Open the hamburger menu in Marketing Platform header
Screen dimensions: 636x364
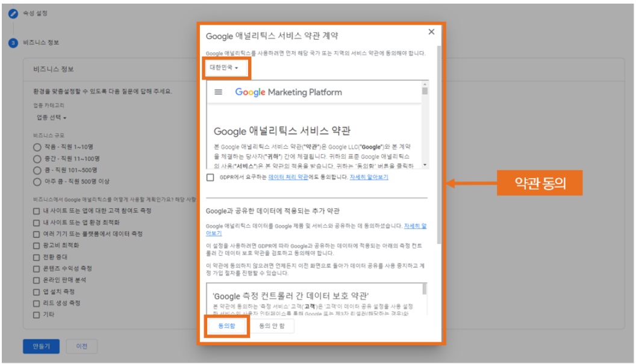(218, 92)
